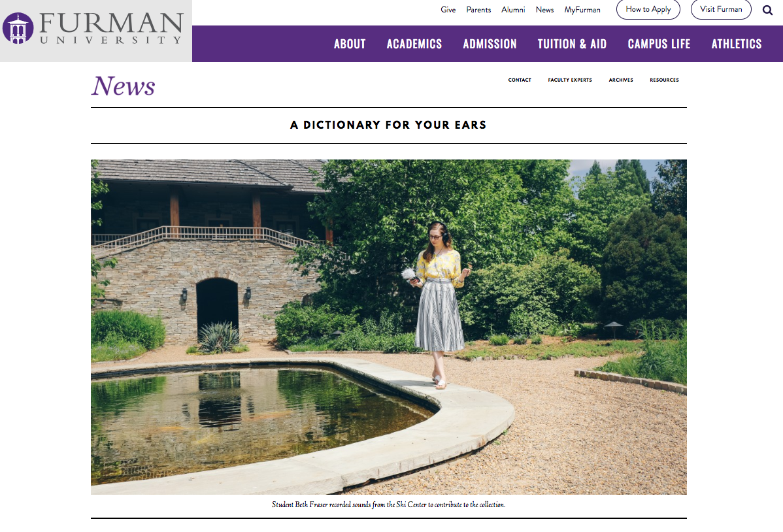Open the Athletics menu
The width and height of the screenshot is (783, 532).
pos(737,44)
